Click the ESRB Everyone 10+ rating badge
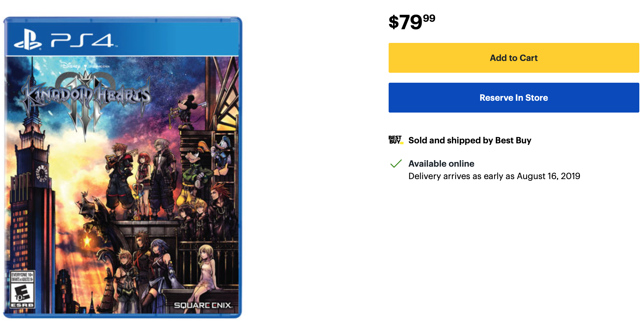644x324 pixels. 22,289
